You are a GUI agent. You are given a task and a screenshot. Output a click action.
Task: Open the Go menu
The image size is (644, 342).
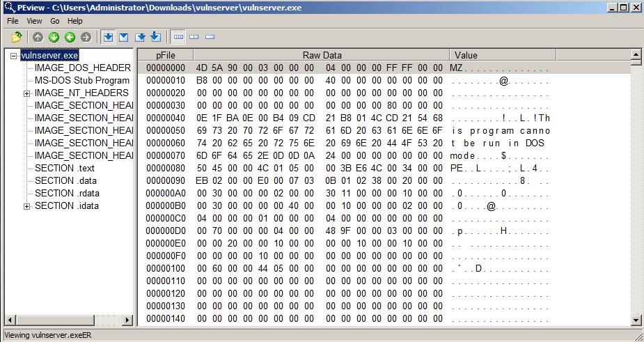coord(54,21)
